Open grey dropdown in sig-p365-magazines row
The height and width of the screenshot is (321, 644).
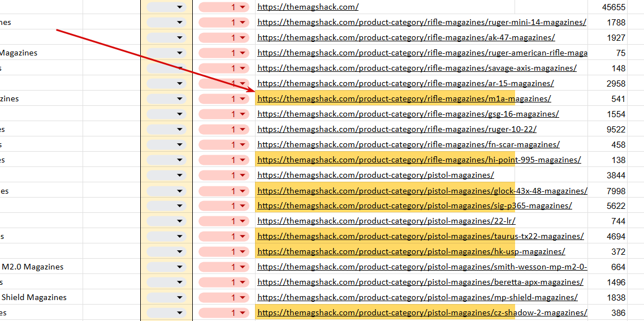(x=166, y=206)
